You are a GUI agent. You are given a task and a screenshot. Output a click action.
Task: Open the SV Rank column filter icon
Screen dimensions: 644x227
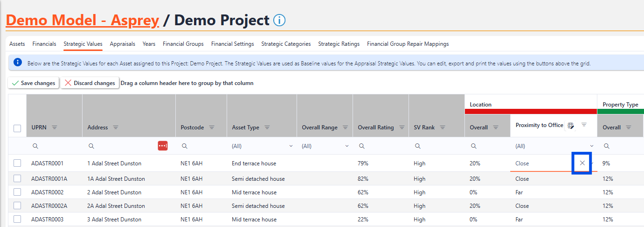(x=443, y=128)
